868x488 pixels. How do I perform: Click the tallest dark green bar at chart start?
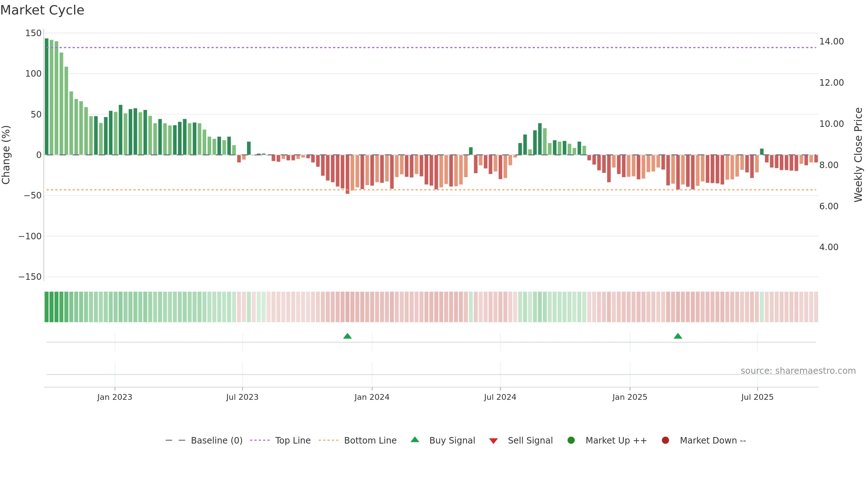47,97
